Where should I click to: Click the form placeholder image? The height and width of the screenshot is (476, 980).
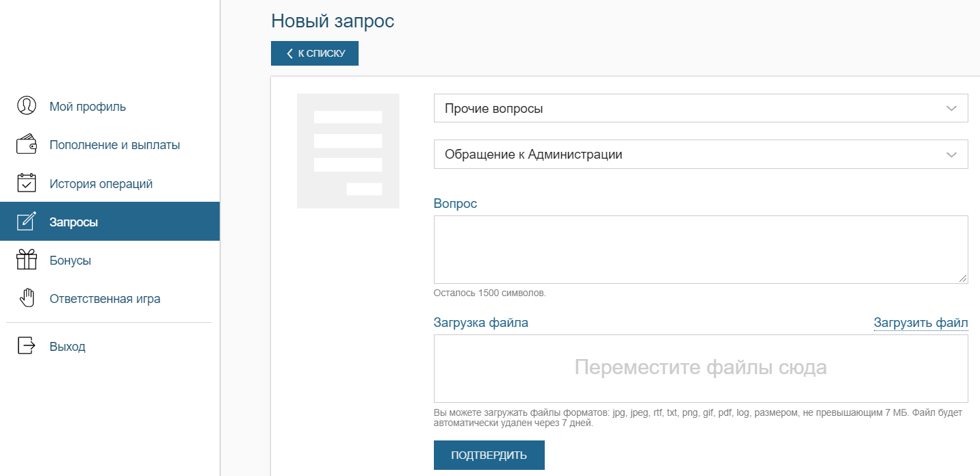[x=348, y=150]
